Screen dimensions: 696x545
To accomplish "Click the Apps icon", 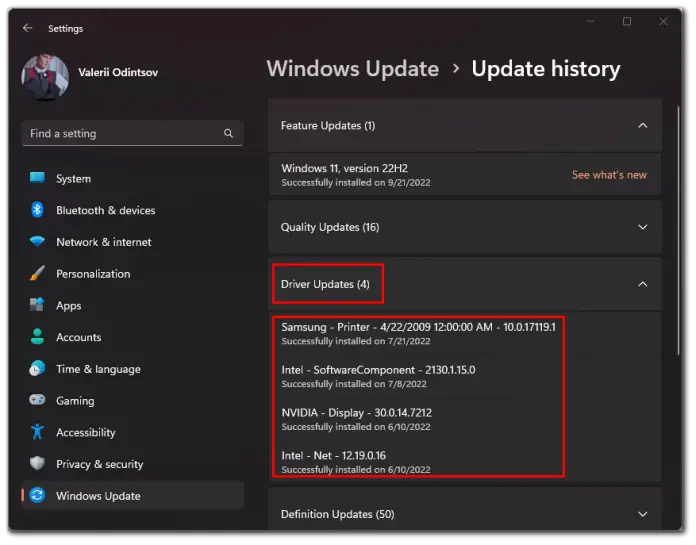I will point(37,305).
